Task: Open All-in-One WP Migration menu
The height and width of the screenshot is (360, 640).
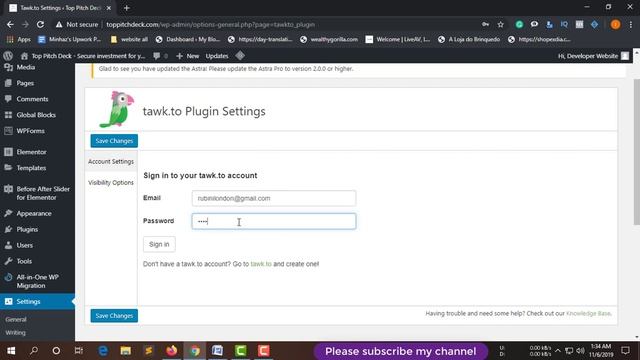Action: (x=37, y=281)
